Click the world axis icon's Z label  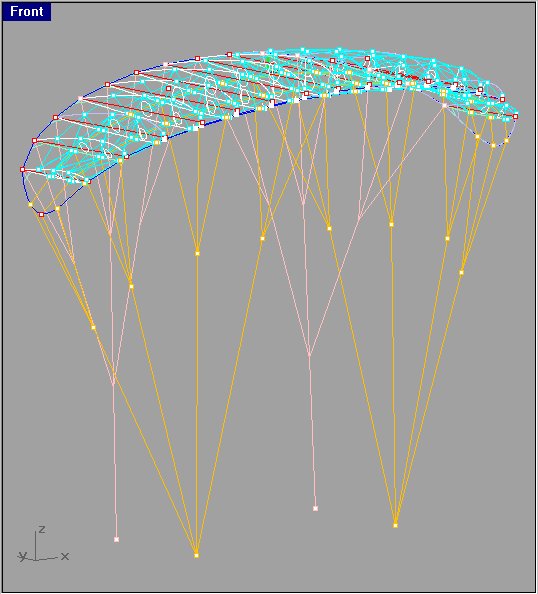point(42,529)
